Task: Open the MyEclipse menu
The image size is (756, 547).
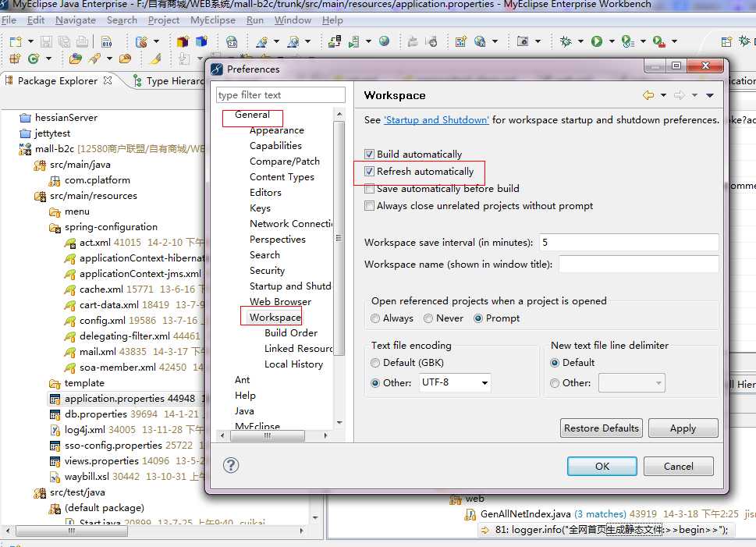Action: (x=213, y=20)
